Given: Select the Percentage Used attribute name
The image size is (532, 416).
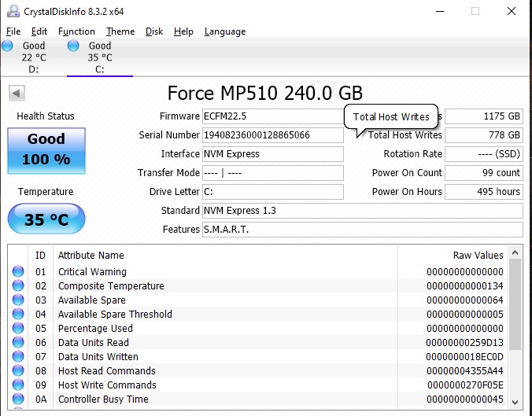Looking at the screenshot, I should click(x=95, y=328).
